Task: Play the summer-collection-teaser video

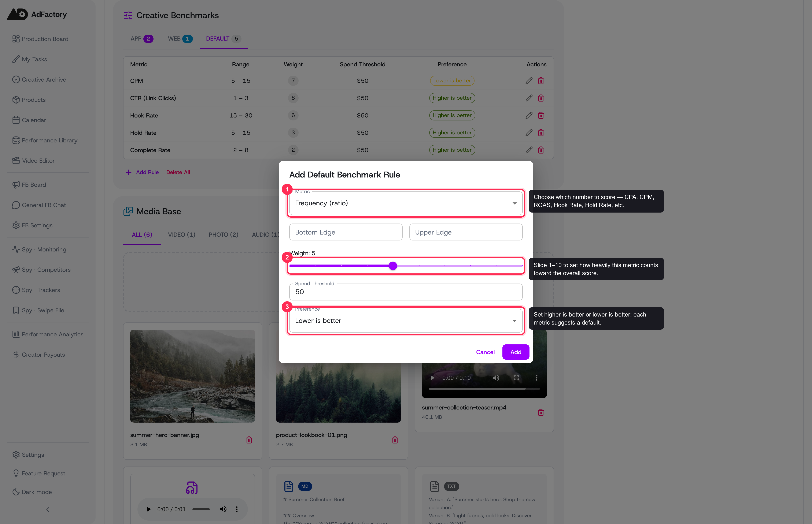Action: pyautogui.click(x=432, y=378)
